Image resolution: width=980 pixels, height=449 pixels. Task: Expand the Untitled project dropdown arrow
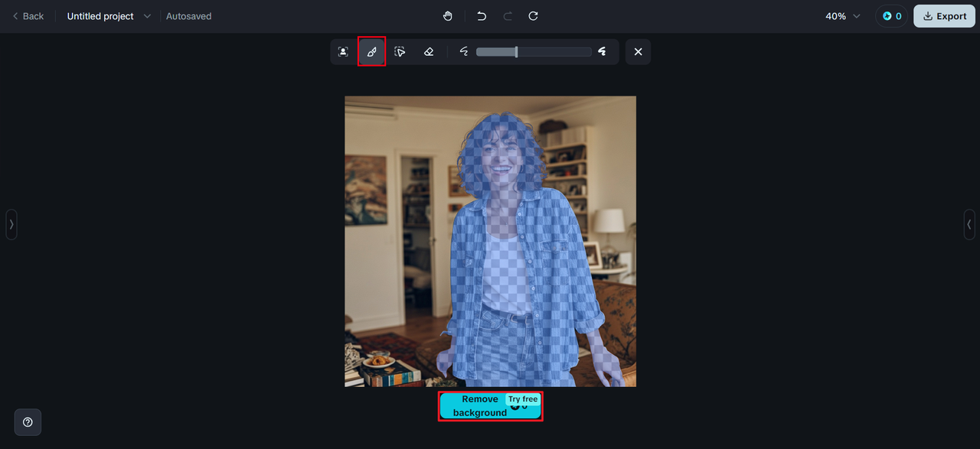147,16
